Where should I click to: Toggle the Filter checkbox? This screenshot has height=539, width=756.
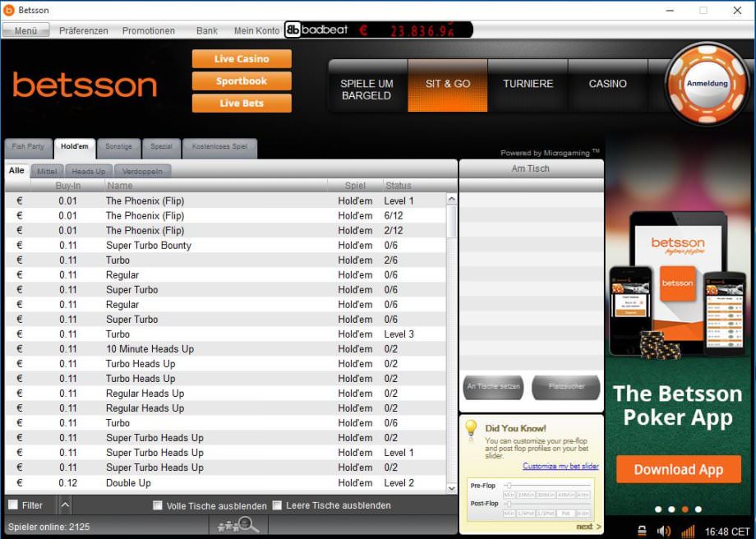(x=13, y=504)
